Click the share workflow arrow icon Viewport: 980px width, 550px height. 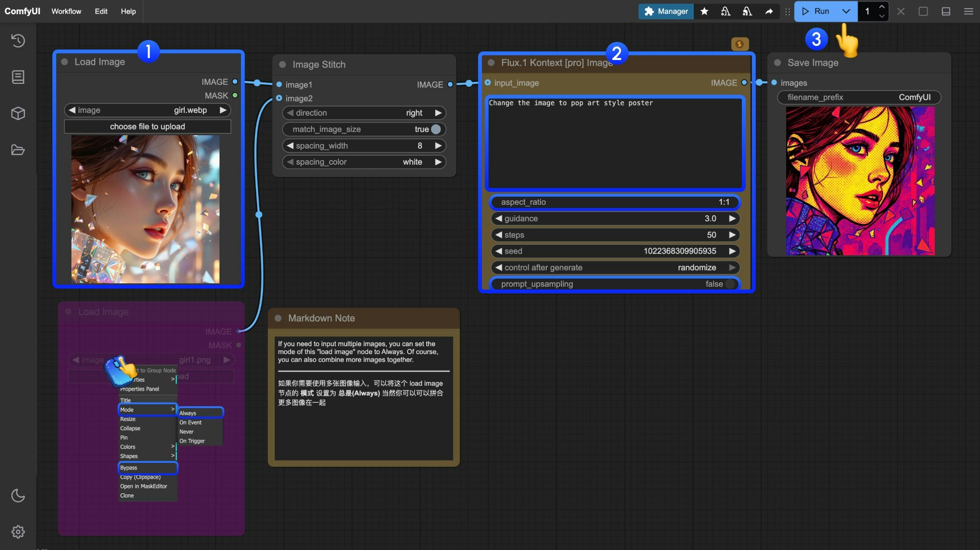point(769,11)
